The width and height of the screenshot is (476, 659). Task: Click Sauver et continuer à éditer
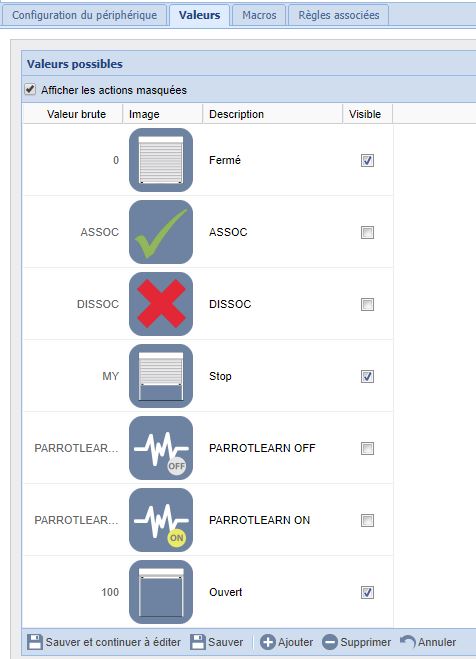[x=104, y=642]
